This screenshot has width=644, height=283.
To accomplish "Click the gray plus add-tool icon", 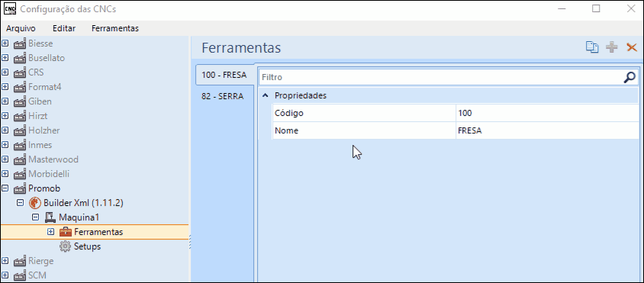I will (x=612, y=47).
